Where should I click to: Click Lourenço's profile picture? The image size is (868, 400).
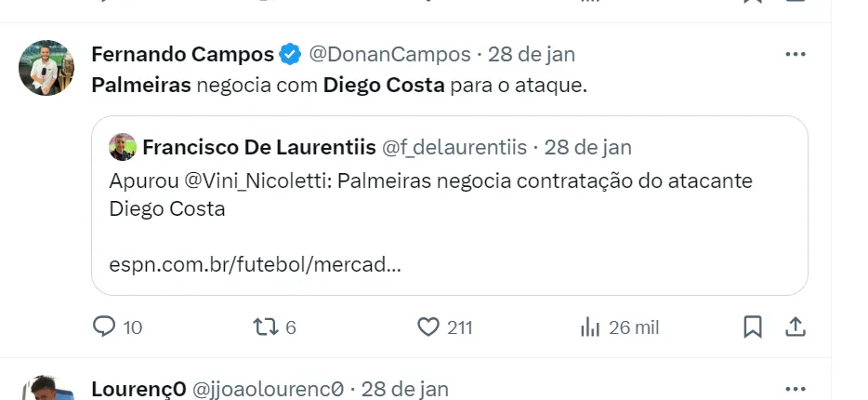[x=46, y=391]
